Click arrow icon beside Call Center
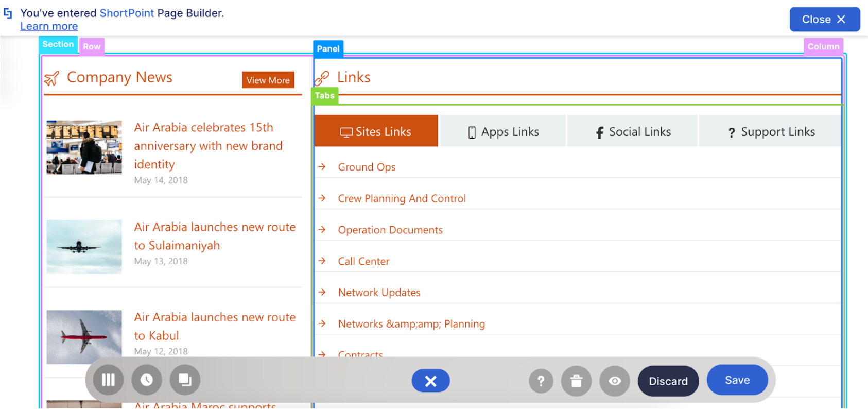868x409 pixels. (x=322, y=261)
